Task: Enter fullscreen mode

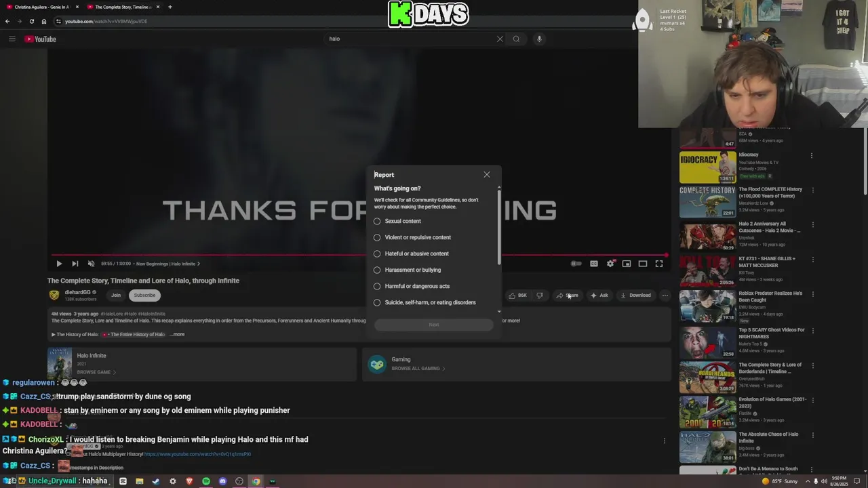Action: (x=659, y=264)
